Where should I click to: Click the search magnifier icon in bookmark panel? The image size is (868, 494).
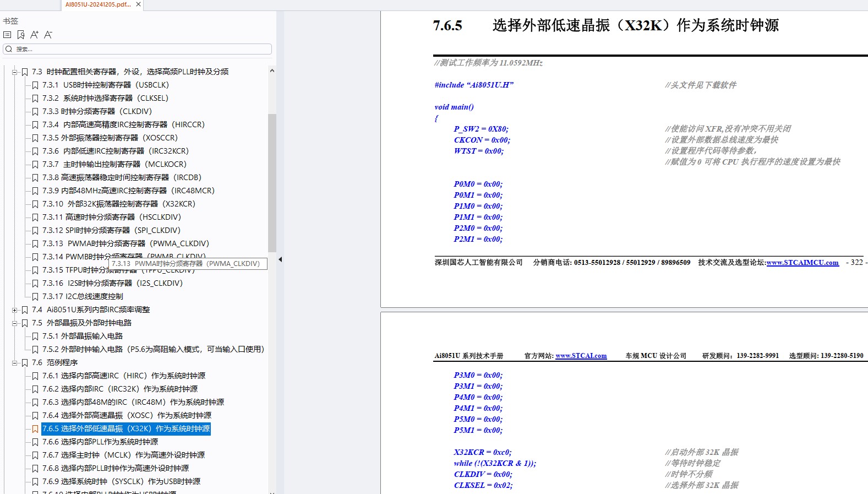(9, 49)
